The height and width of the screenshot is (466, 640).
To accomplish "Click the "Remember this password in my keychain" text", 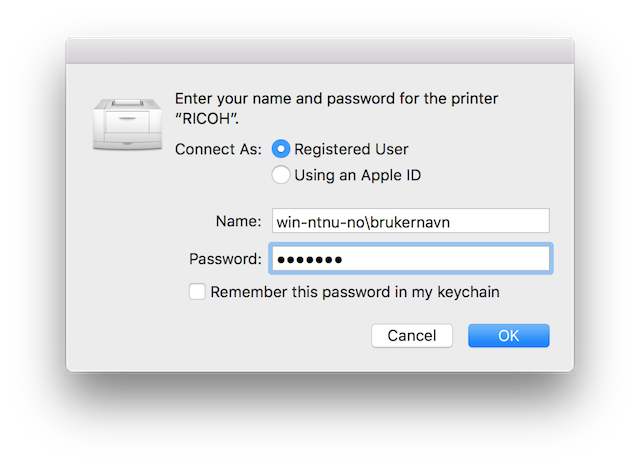I will click(355, 292).
